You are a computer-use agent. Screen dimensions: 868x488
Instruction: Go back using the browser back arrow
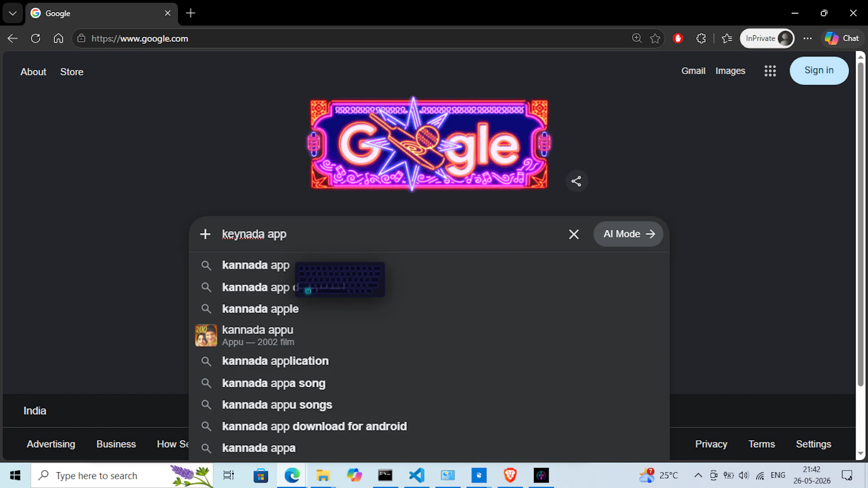12,38
